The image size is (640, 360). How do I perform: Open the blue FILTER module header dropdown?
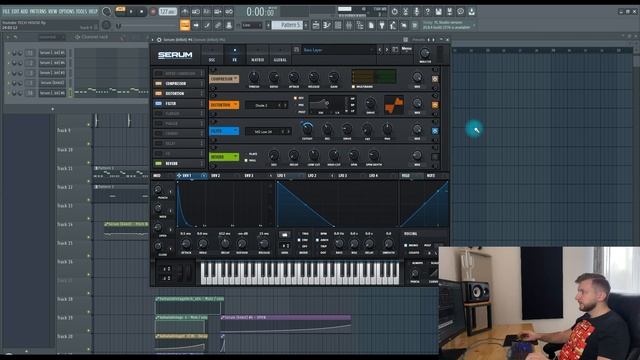(x=224, y=131)
